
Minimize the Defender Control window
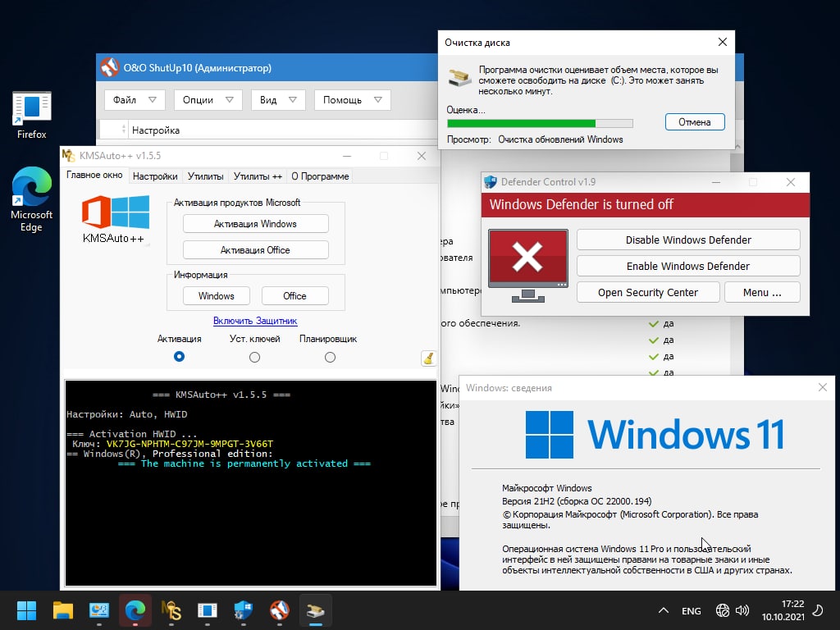pos(715,182)
